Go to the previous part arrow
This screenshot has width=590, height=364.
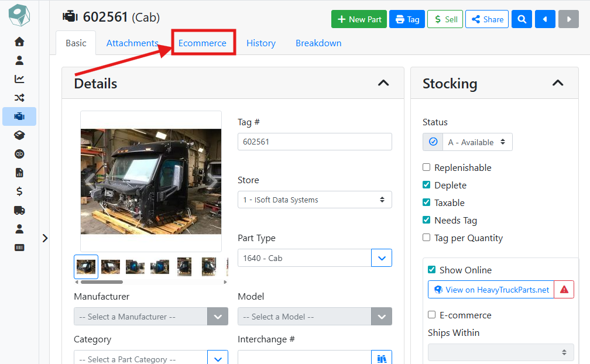pos(545,19)
